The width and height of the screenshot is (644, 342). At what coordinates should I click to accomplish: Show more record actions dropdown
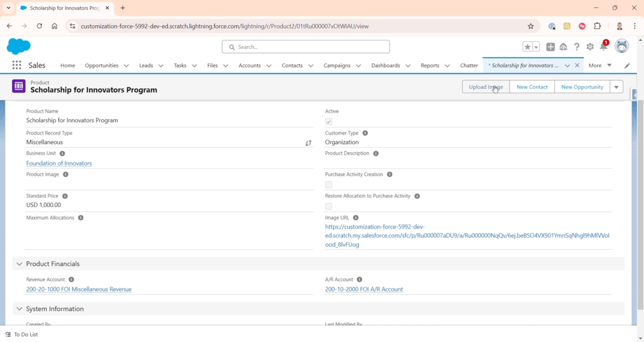point(616,87)
